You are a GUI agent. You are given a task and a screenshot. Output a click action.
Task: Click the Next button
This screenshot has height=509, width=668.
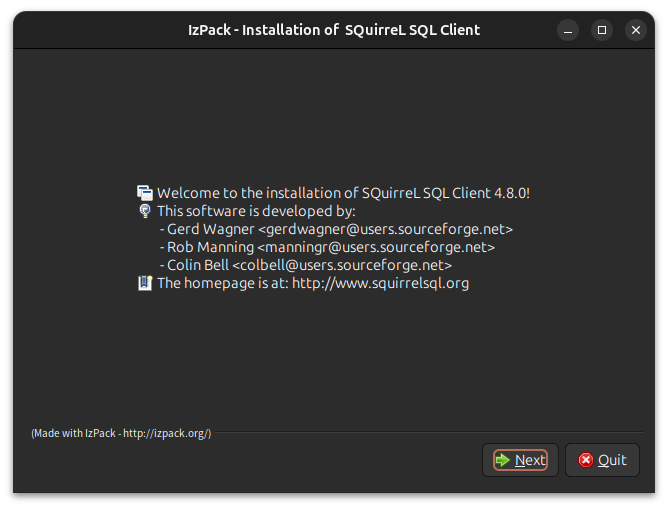(520, 460)
